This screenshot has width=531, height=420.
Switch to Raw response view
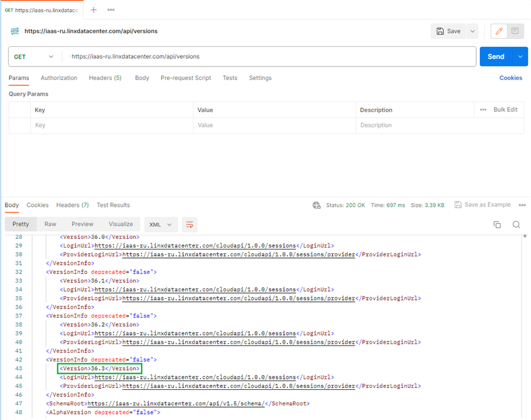[50, 224]
